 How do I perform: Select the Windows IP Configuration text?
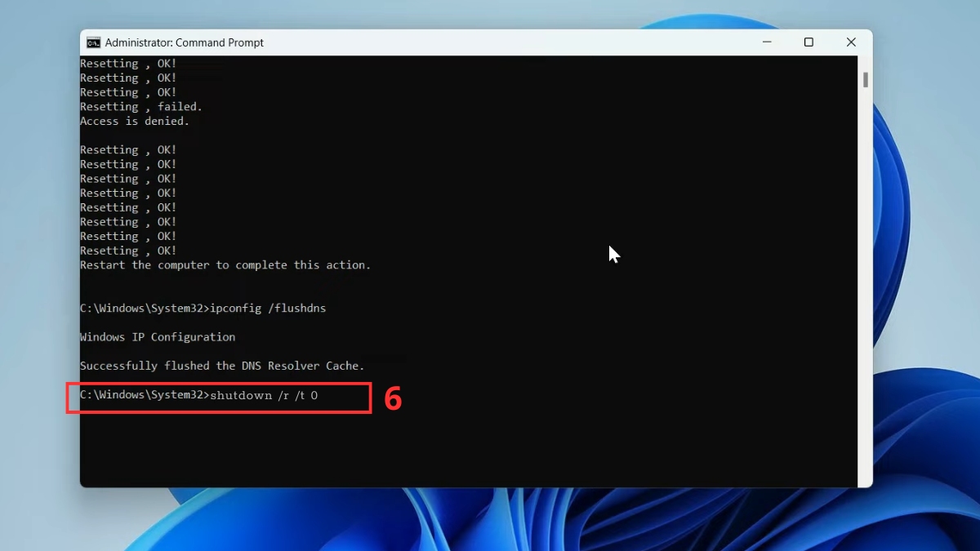tap(157, 336)
